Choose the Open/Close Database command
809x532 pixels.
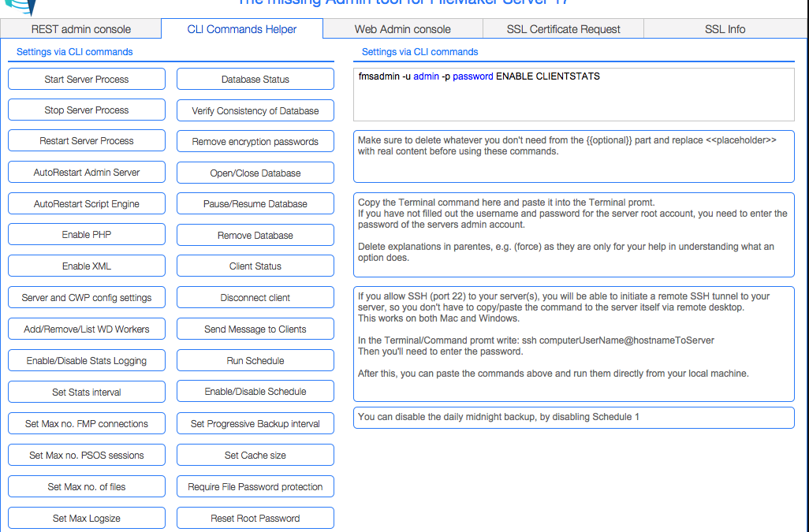click(255, 173)
